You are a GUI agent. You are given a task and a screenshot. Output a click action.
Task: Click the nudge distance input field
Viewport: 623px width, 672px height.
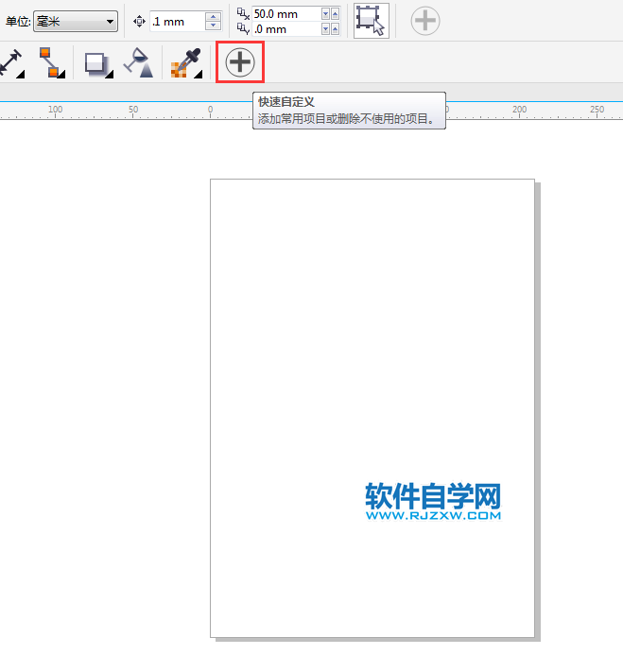pyautogui.click(x=177, y=21)
